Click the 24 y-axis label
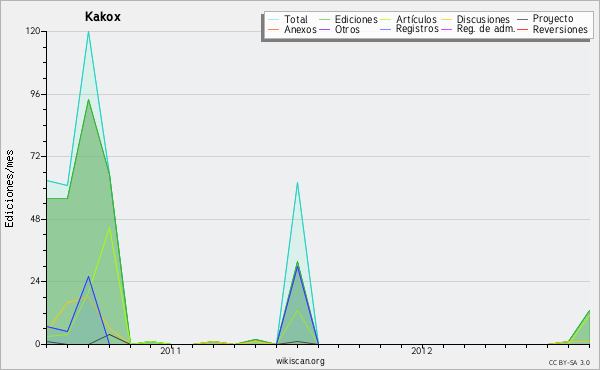This screenshot has width=600, height=370. (x=35, y=281)
